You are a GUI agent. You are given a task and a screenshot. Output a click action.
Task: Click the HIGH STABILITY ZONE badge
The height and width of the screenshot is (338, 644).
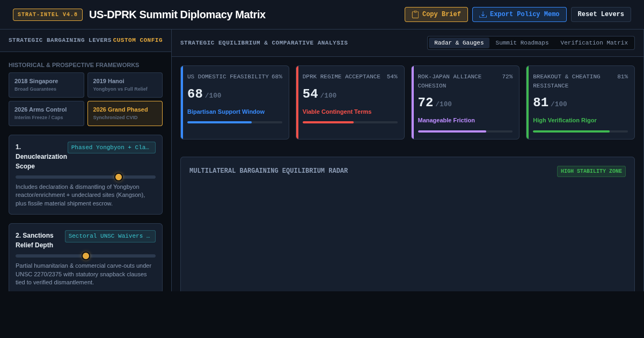pyautogui.click(x=591, y=171)
